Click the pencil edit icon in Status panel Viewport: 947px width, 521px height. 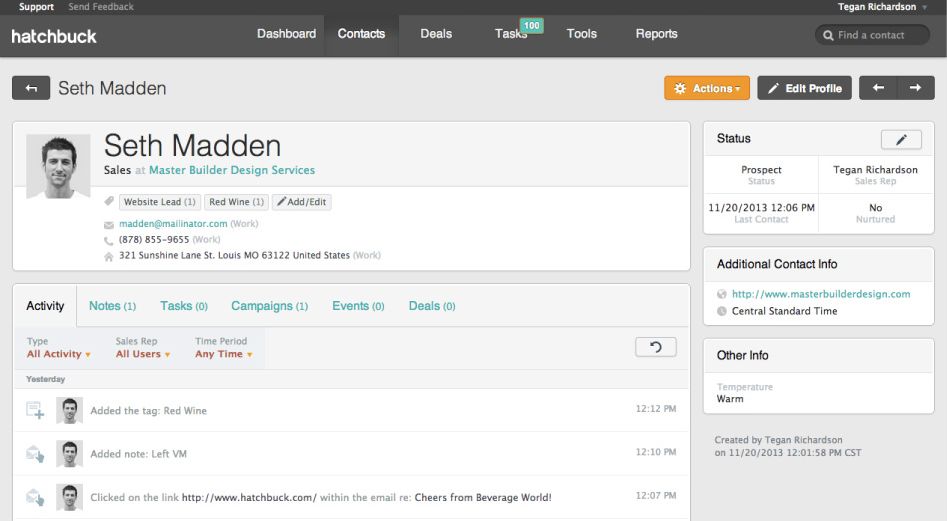point(900,140)
